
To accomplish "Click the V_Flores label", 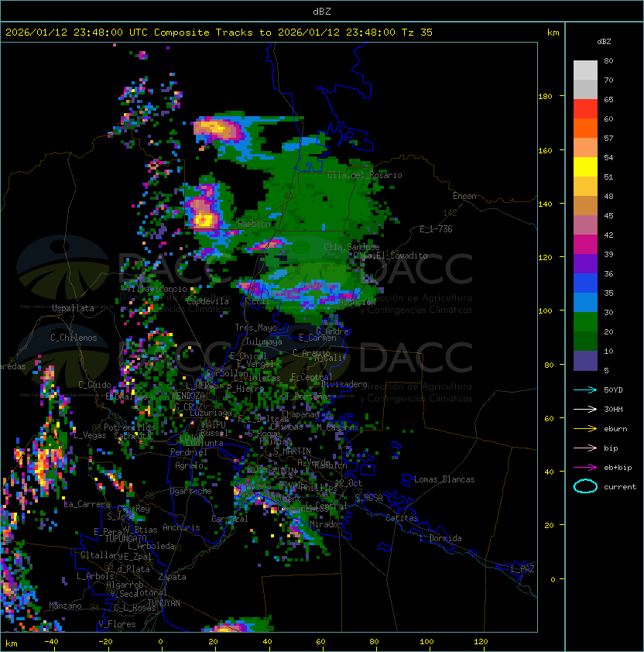I will coord(117,624).
